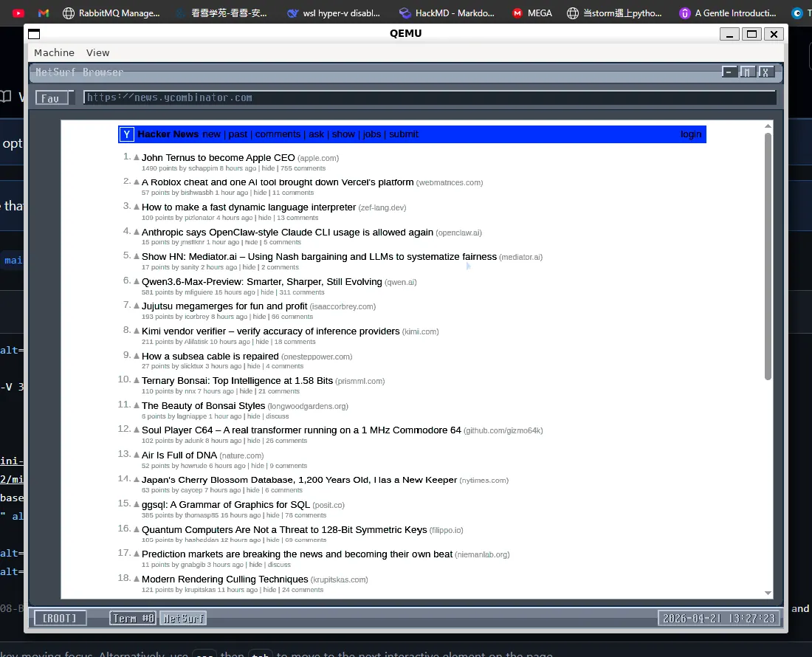Select the NetSurf taskbar entry

click(183, 618)
